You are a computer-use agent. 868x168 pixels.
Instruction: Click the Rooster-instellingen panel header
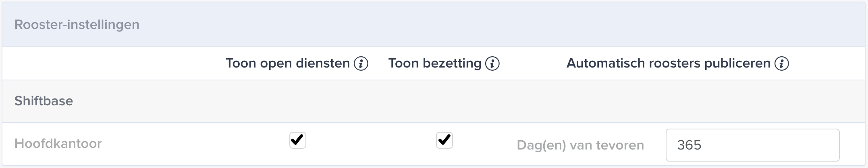[434, 25]
